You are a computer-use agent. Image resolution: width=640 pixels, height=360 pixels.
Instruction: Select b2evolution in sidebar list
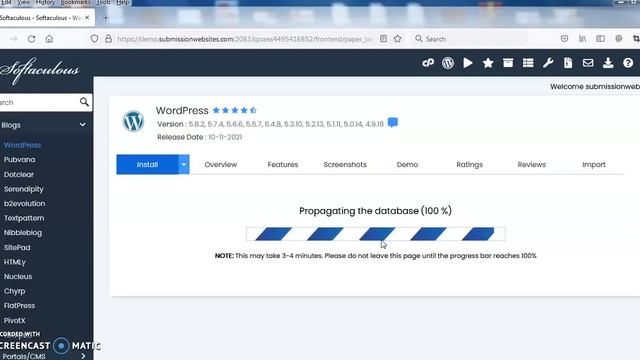coord(24,203)
